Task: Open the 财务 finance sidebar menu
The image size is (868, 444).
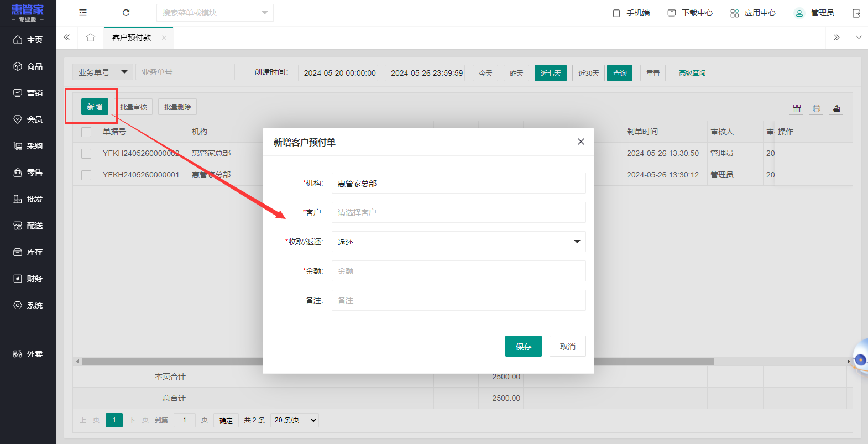Action: (28, 279)
